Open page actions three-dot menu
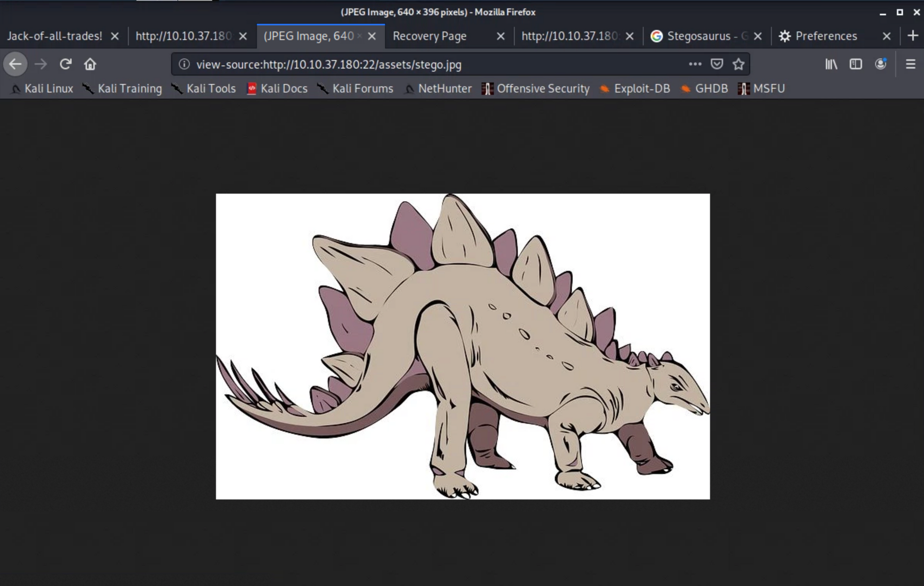 tap(695, 64)
